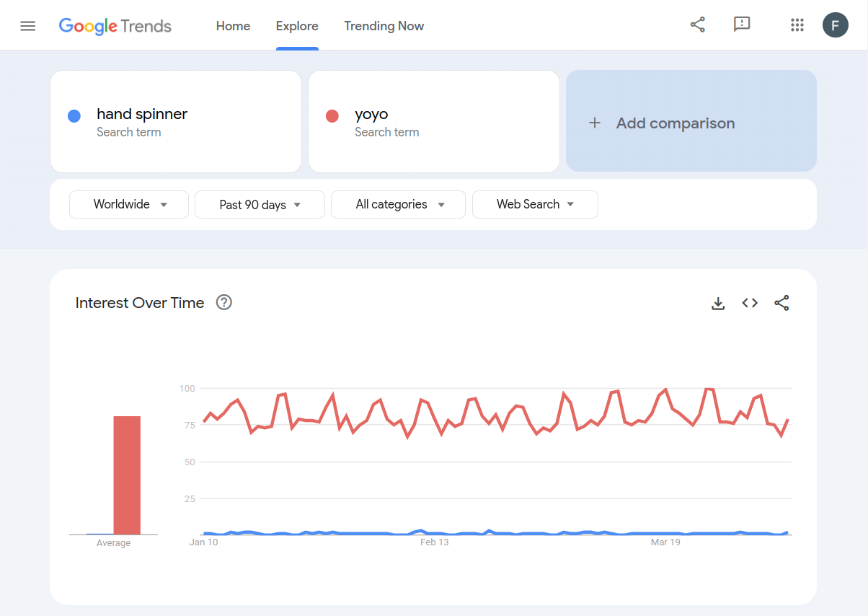Expand the Worldwide region dropdown
The image size is (868, 616).
pos(129,204)
